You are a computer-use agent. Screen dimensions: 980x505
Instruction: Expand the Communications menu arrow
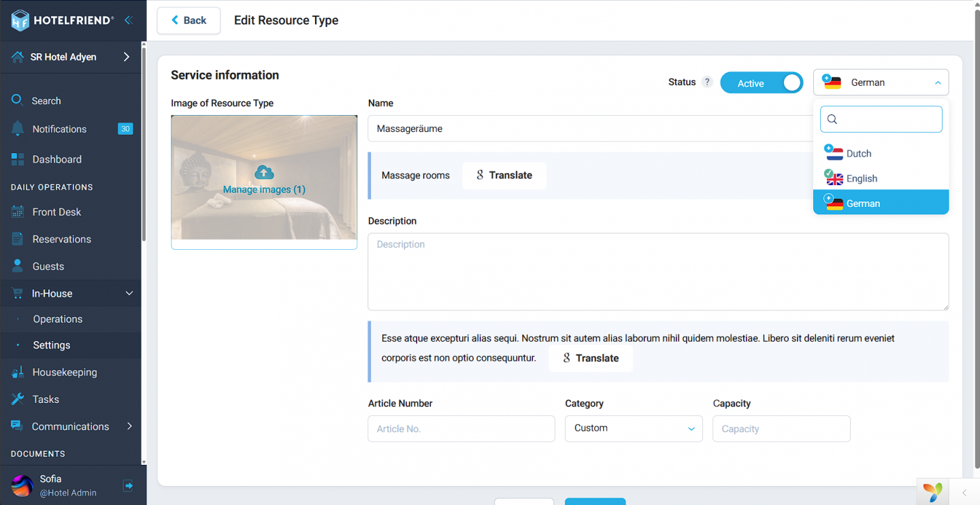(129, 426)
